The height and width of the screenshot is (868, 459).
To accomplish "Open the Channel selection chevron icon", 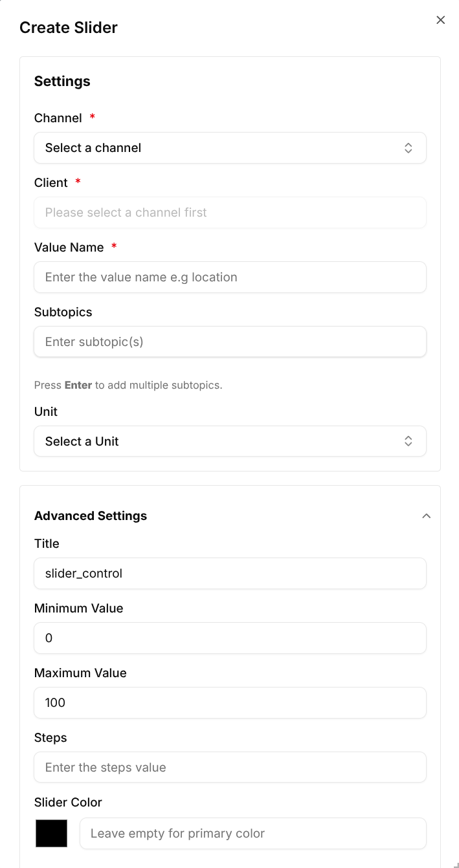I will (x=409, y=147).
